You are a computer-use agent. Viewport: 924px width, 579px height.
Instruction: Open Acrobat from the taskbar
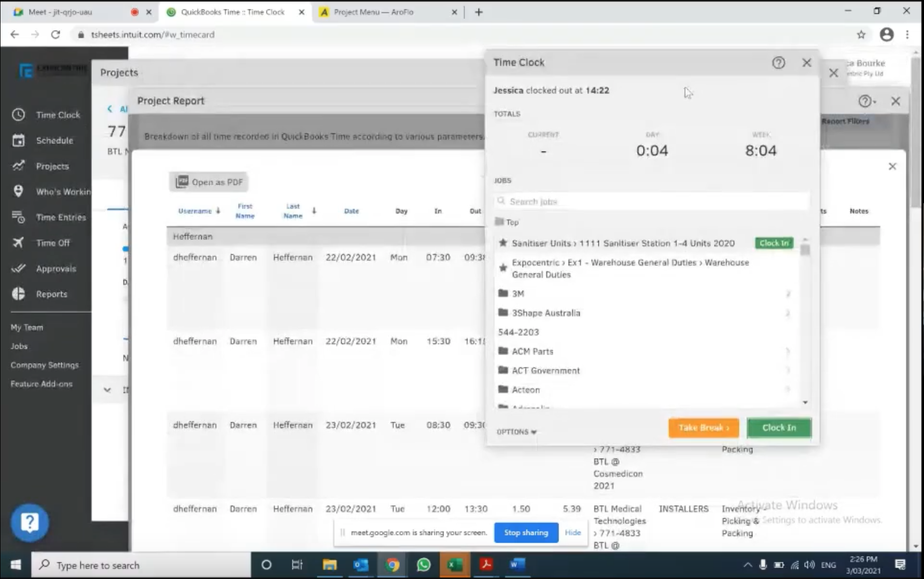tap(486, 564)
